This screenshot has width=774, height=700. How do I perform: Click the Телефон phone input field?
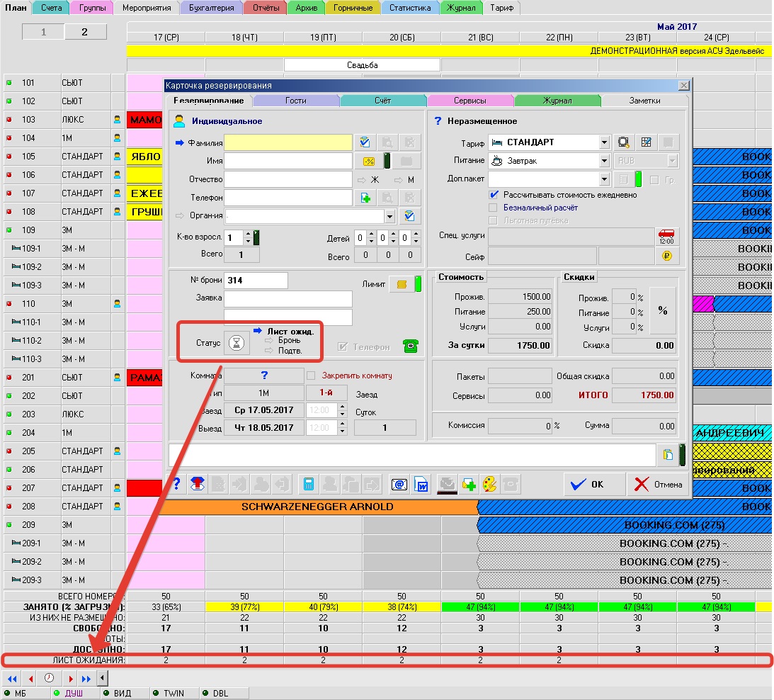point(288,198)
